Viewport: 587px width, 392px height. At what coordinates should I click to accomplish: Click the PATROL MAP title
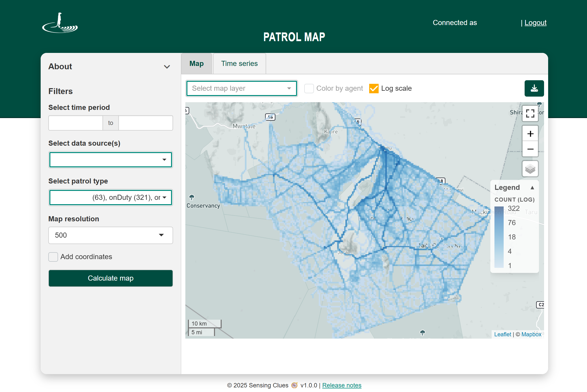pyautogui.click(x=294, y=37)
